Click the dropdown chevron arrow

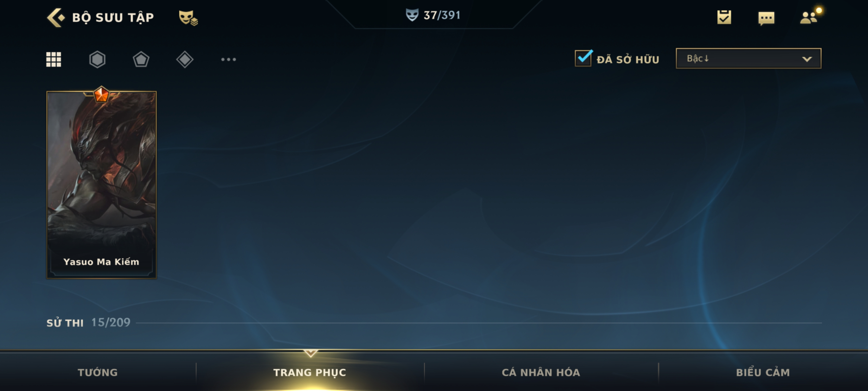[807, 59]
